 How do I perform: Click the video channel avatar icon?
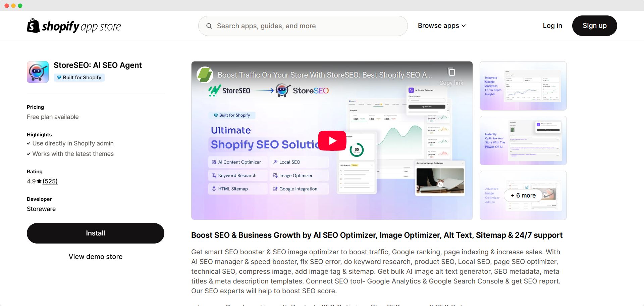click(205, 75)
